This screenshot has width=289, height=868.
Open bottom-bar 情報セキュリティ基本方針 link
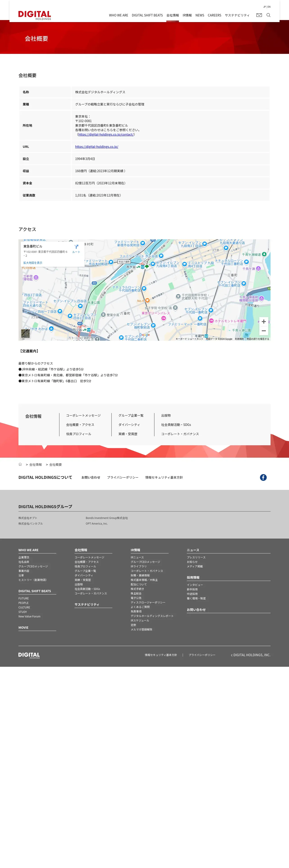pyautogui.click(x=161, y=655)
